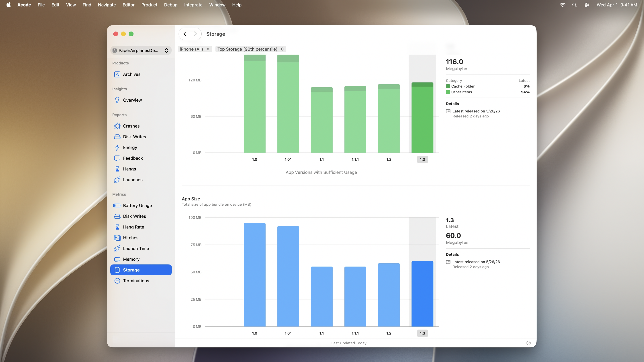Screen dimensions: 644x362
Task: Open the Navigate menu
Action: pos(107,5)
